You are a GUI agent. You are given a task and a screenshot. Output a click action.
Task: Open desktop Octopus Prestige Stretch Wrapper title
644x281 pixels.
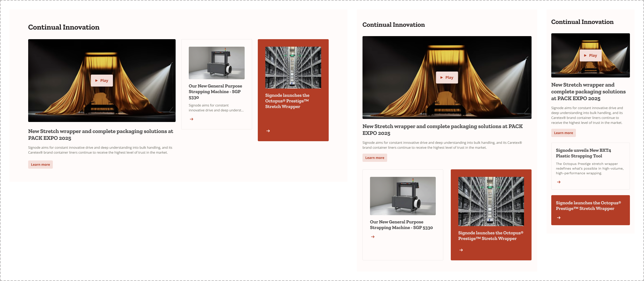287,101
